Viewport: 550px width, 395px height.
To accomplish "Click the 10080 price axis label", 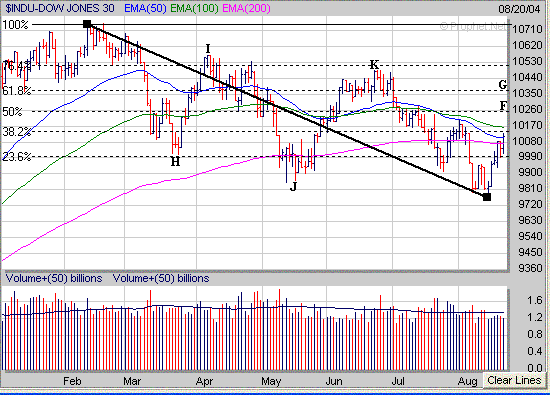I will [527, 141].
